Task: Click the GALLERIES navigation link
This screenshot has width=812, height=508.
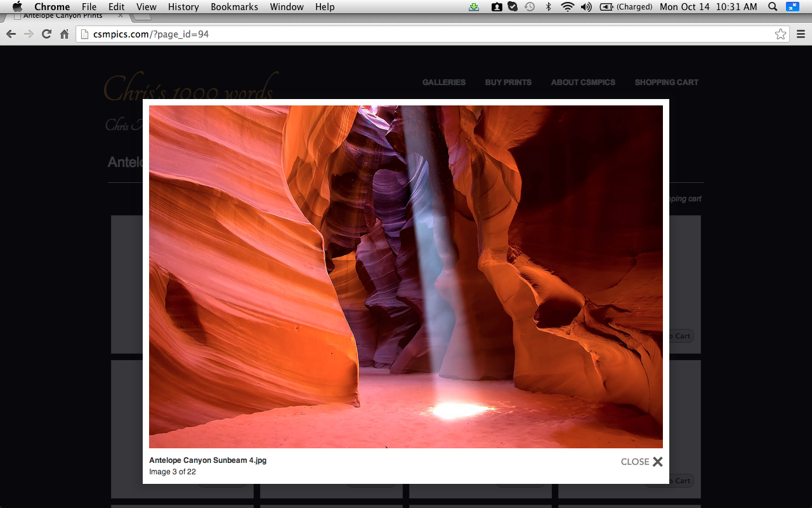Action: point(444,83)
